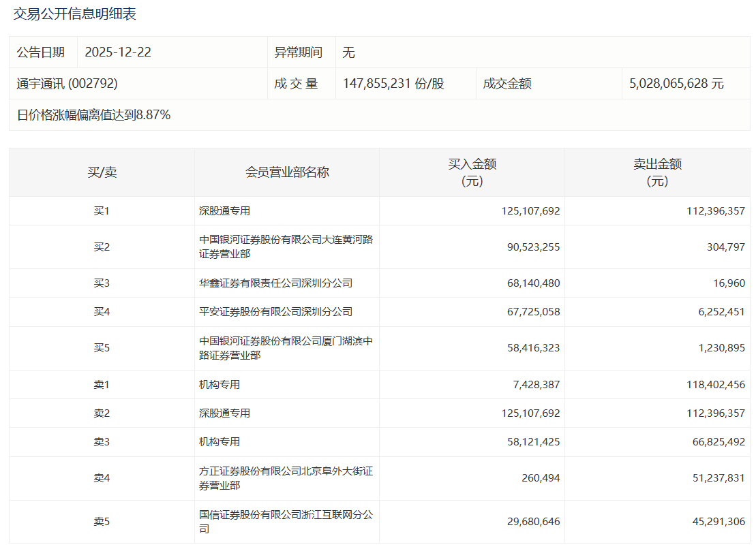Click 中国银河证券 大连黄河路 branch name

(286, 247)
